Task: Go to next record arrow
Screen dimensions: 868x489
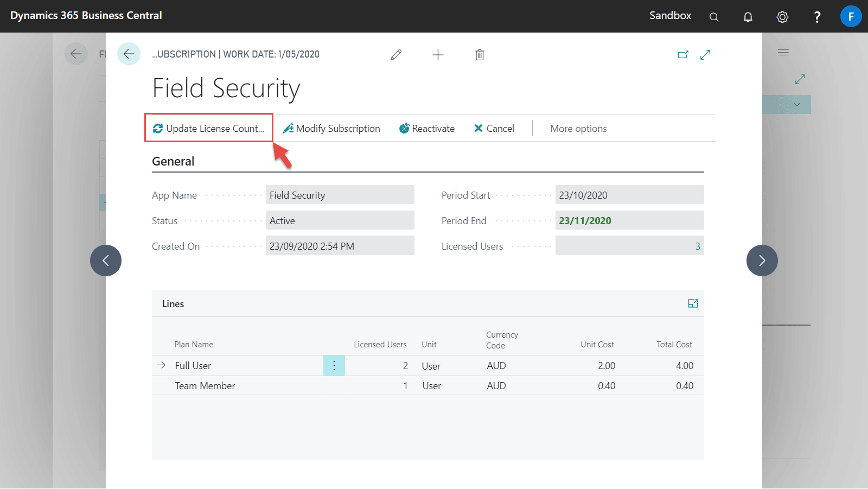Action: (x=762, y=261)
